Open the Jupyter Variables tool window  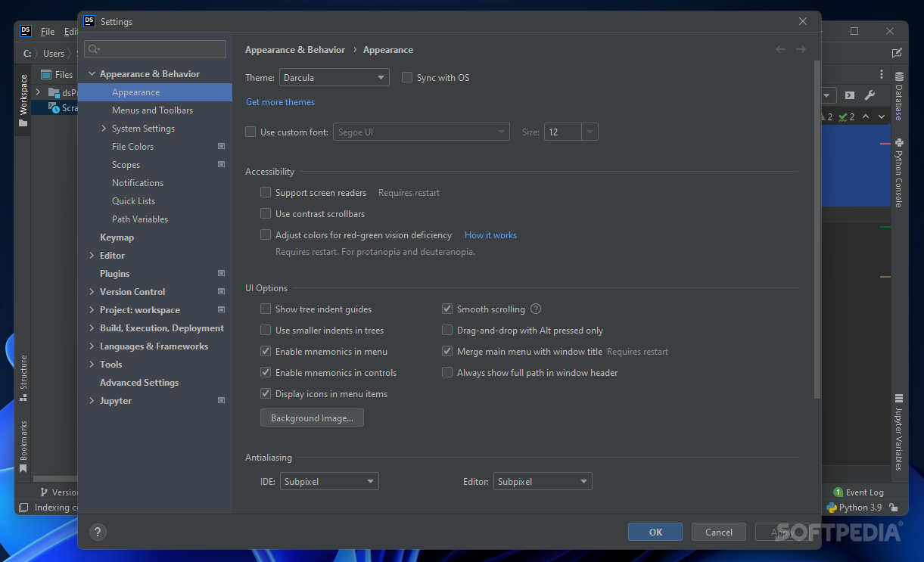coord(899,433)
